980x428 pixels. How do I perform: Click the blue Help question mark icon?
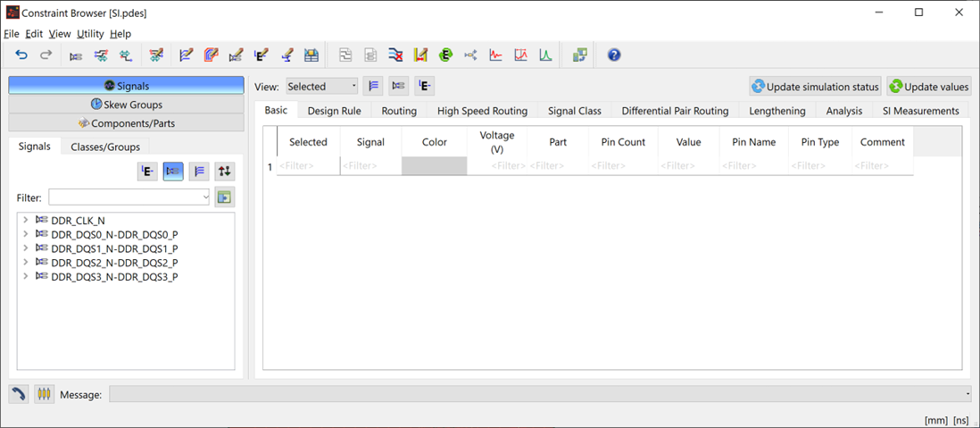tap(614, 55)
